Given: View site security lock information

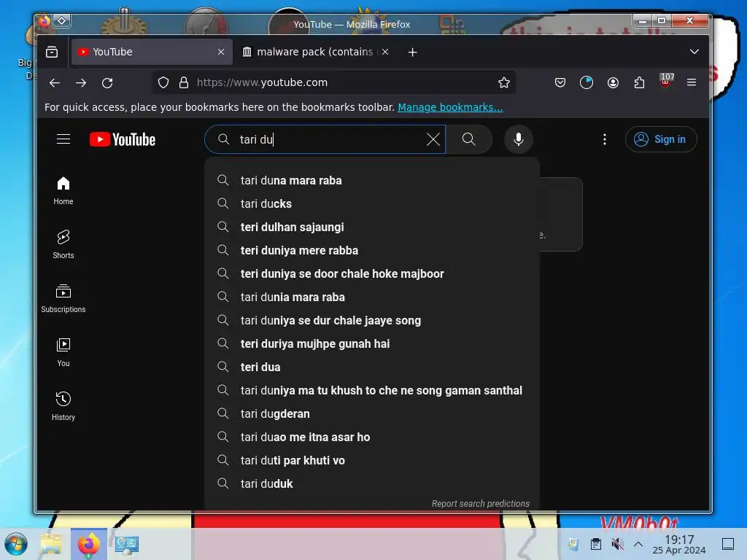Looking at the screenshot, I should coord(184,83).
